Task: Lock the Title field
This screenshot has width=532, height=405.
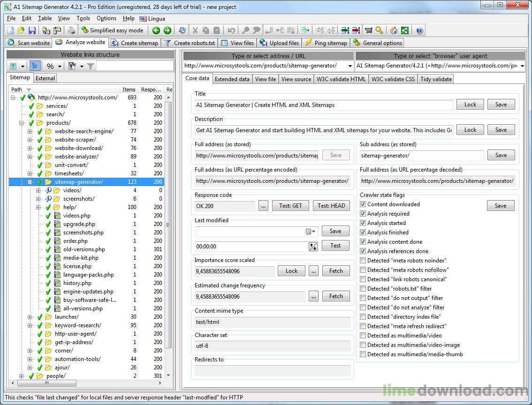Action: click(470, 104)
